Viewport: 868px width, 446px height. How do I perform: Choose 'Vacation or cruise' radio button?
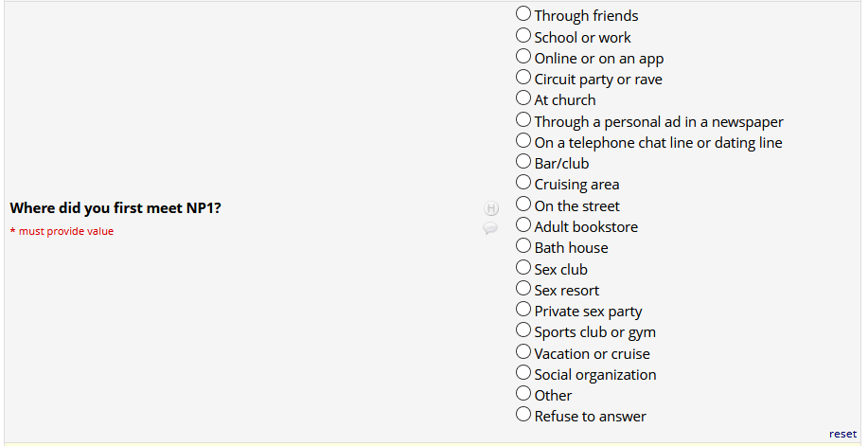(523, 352)
